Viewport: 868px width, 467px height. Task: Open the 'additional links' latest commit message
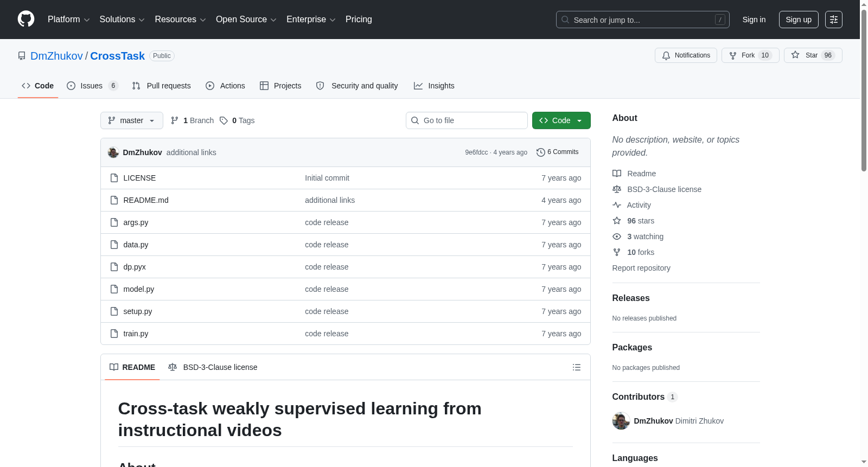(x=192, y=152)
